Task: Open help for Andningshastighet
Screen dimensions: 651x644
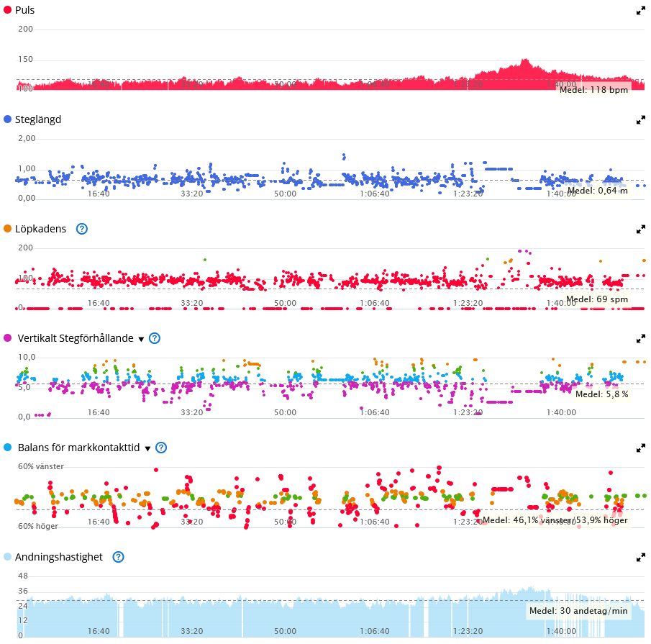Action: [x=118, y=557]
